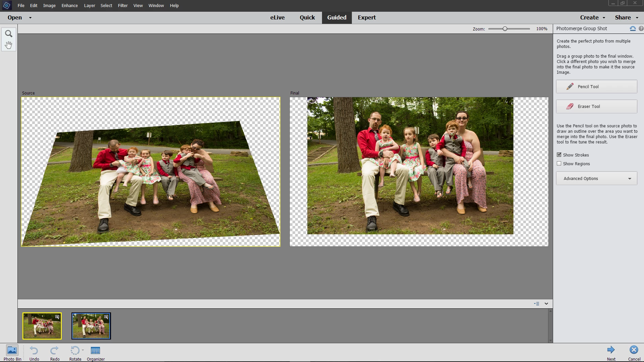Reset the Photomerge panel icon
Viewport: 644px width, 362px height.
coord(633,29)
